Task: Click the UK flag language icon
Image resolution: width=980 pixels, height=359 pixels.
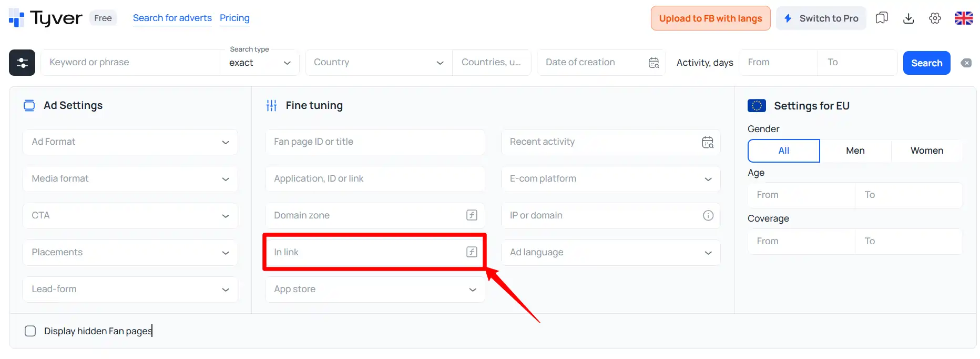Action: pos(963,18)
